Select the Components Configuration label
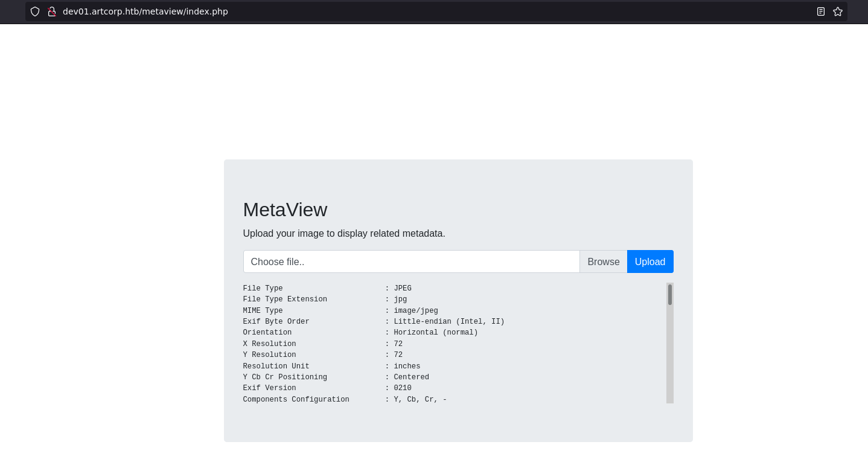The width and height of the screenshot is (868, 462). (296, 400)
